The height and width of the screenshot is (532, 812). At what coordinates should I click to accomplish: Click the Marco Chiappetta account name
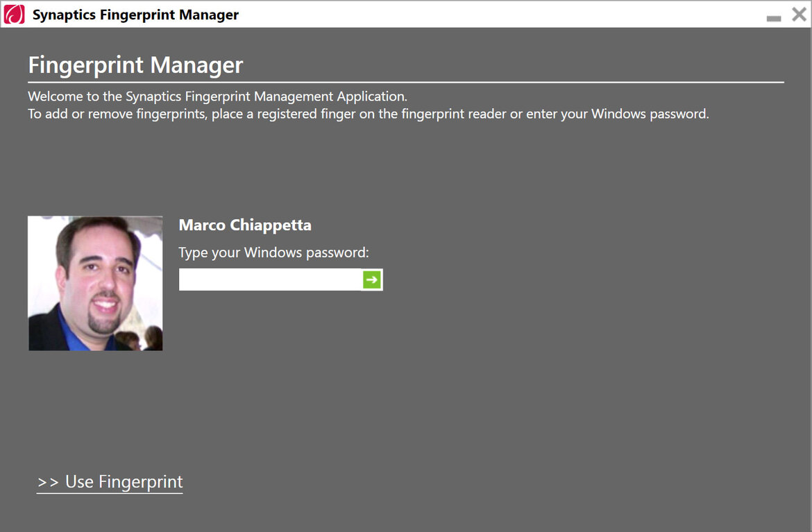245,225
